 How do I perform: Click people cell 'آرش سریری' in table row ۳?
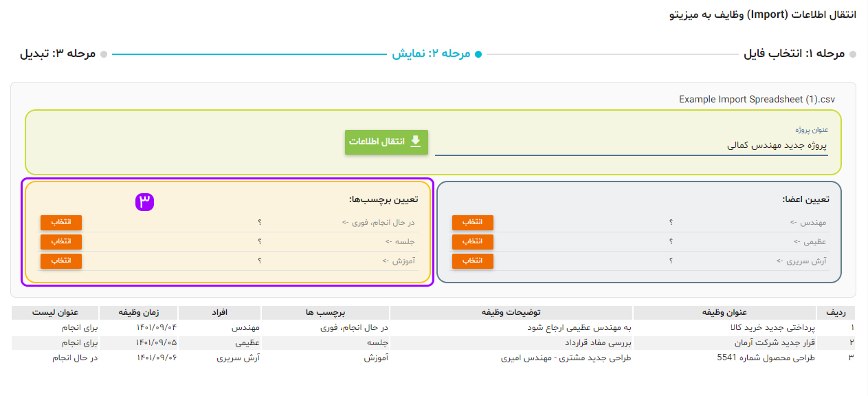pyautogui.click(x=238, y=357)
